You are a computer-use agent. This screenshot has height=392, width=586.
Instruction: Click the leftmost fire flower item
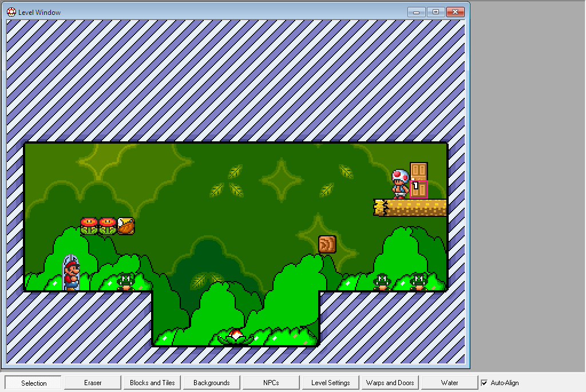[89, 225]
